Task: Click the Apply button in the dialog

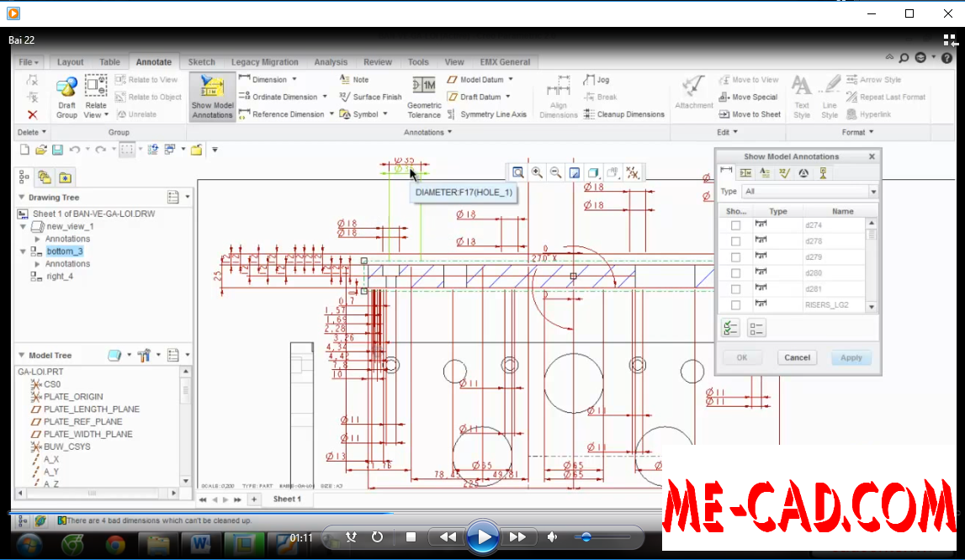Action: pos(851,357)
